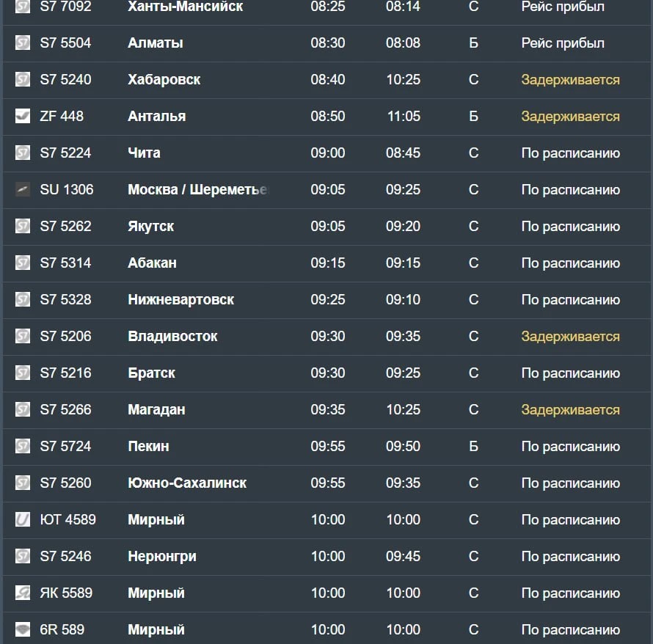
Task: Click the S7 logo beside flight S7 5240
Action: click(23, 79)
